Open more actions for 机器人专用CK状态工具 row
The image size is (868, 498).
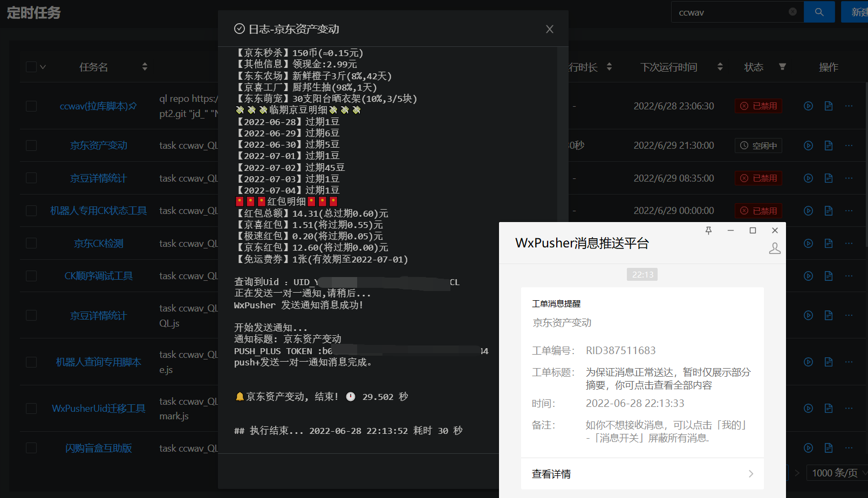point(849,211)
